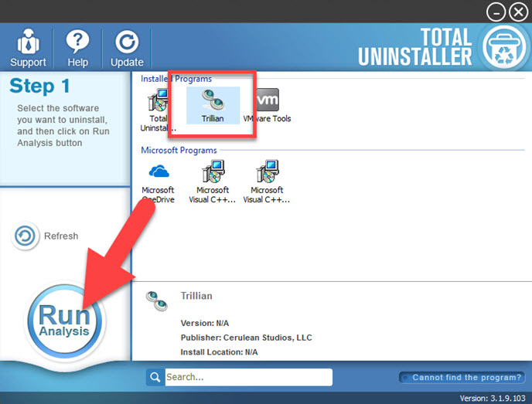The height and width of the screenshot is (404, 532).
Task: Click the search magnifier icon
Action: (155, 377)
